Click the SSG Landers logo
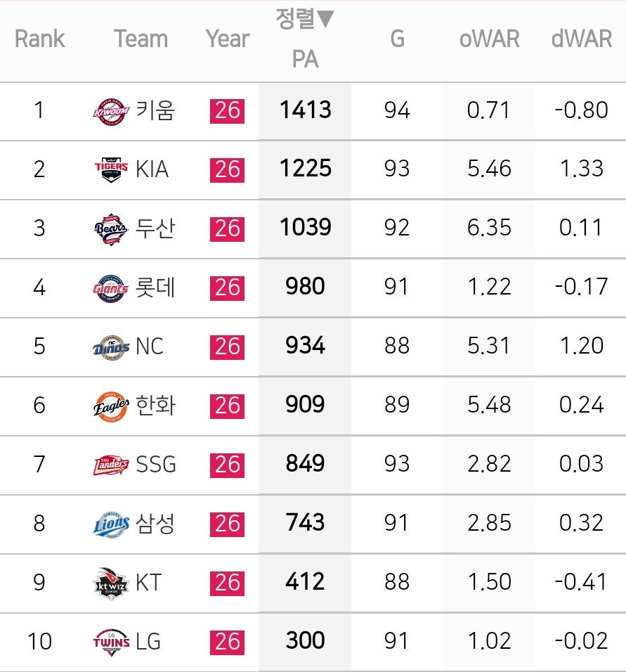 point(111,465)
